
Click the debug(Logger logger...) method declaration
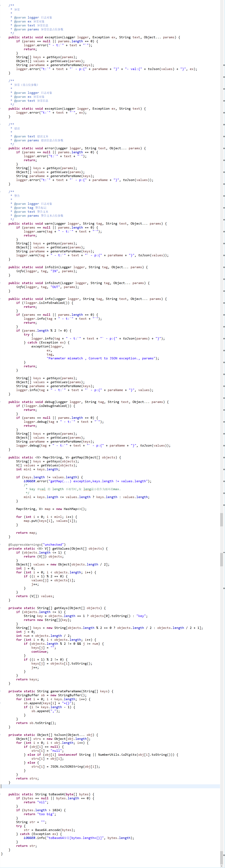[x=89, y=402]
